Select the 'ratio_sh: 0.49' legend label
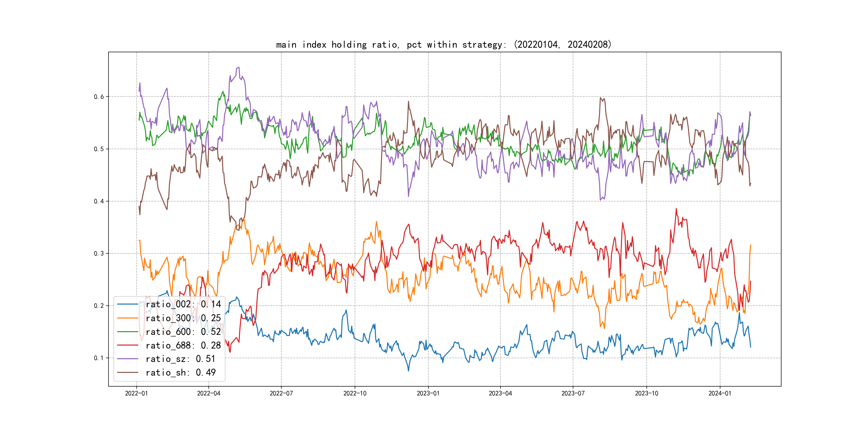 tap(181, 373)
